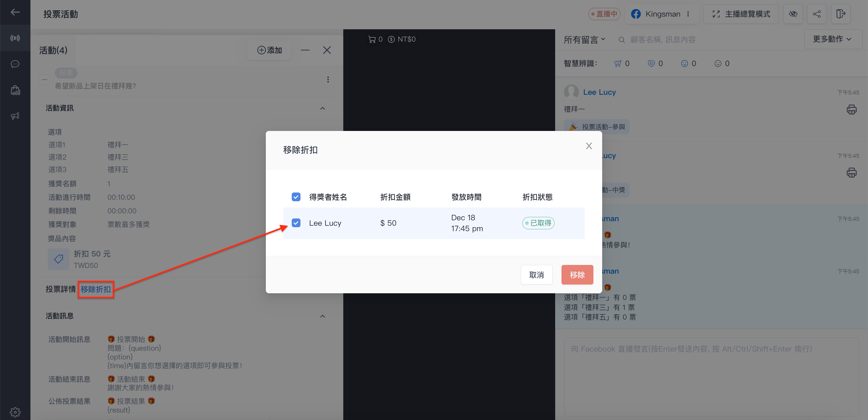Click the smart-recognition phone heart icon

(651, 63)
